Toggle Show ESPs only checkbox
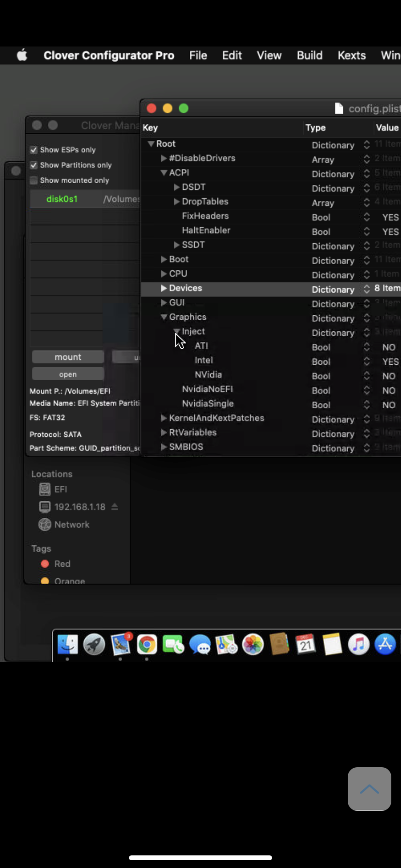The width and height of the screenshot is (401, 868). (x=33, y=150)
